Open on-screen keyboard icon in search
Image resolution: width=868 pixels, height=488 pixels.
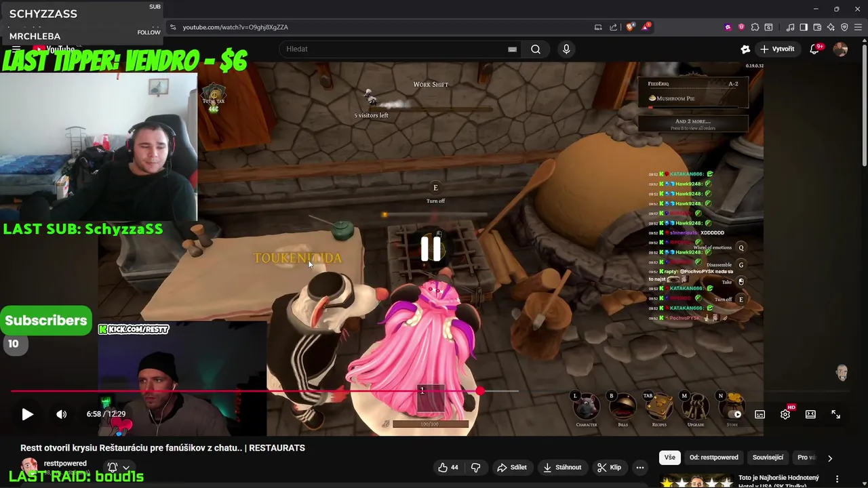[x=512, y=49]
